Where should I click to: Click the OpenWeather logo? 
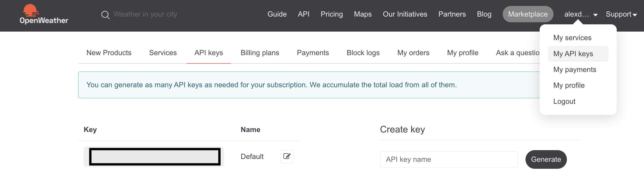(x=44, y=14)
